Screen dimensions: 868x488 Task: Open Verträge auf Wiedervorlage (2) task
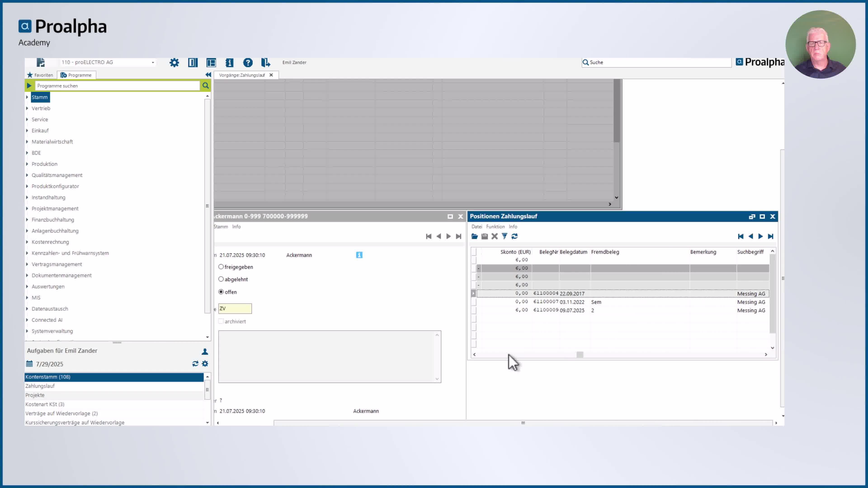114,413
